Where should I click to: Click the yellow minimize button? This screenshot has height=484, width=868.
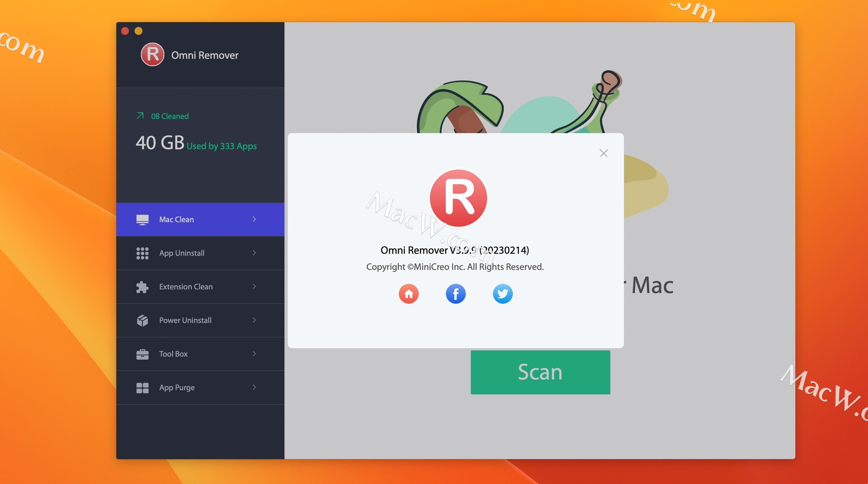(139, 31)
